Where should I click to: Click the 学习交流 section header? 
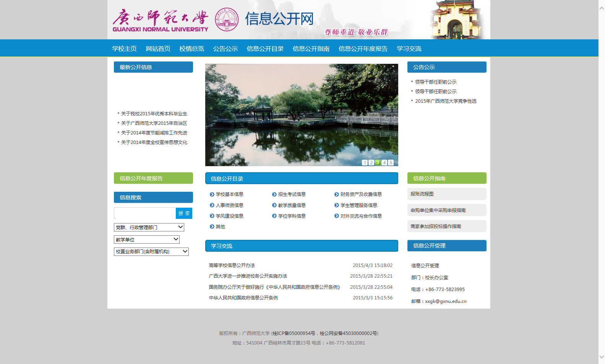[302, 246]
